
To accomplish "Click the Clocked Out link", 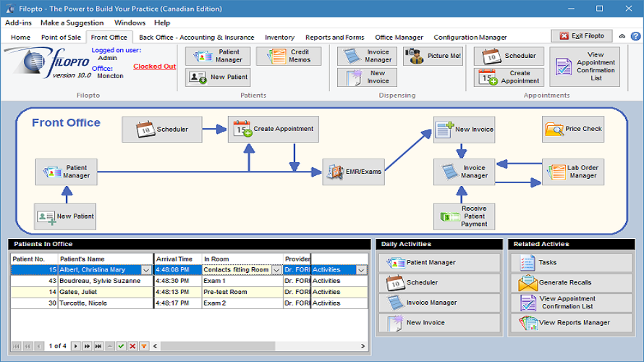I will 154,66.
